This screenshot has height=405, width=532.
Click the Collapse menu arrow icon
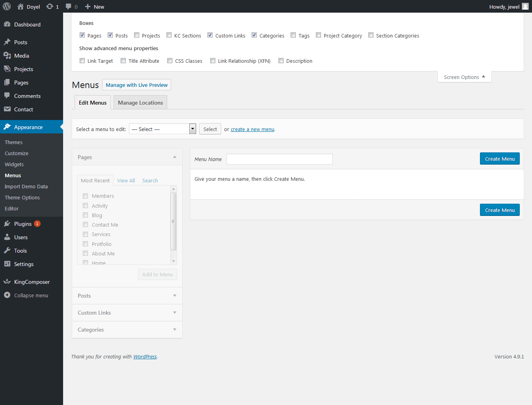tap(7, 295)
